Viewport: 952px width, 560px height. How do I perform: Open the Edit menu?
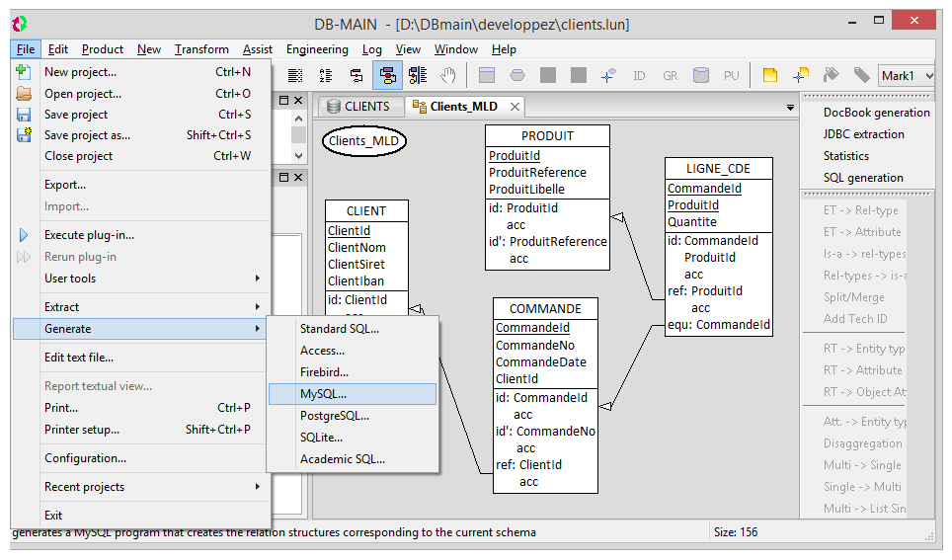tap(57, 49)
